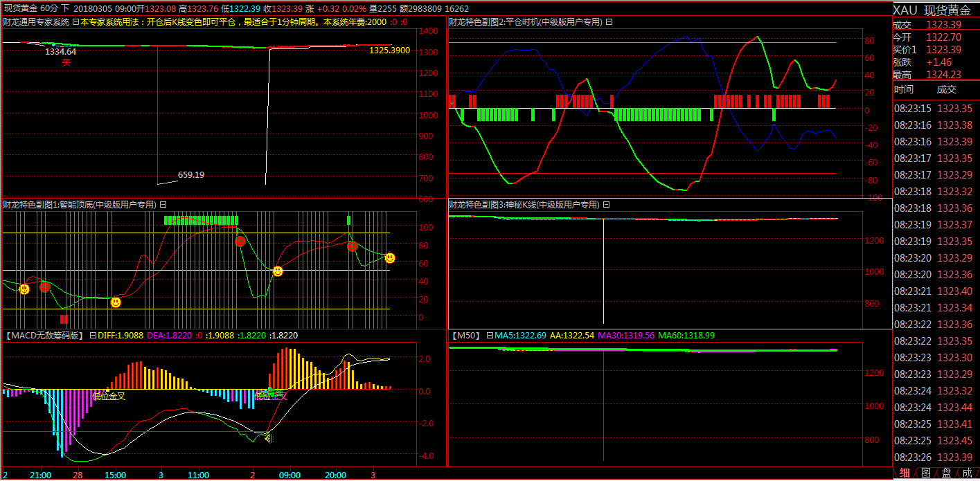Click the red sad face near value 80 peak
The height and width of the screenshot is (481, 980).
(x=240, y=242)
